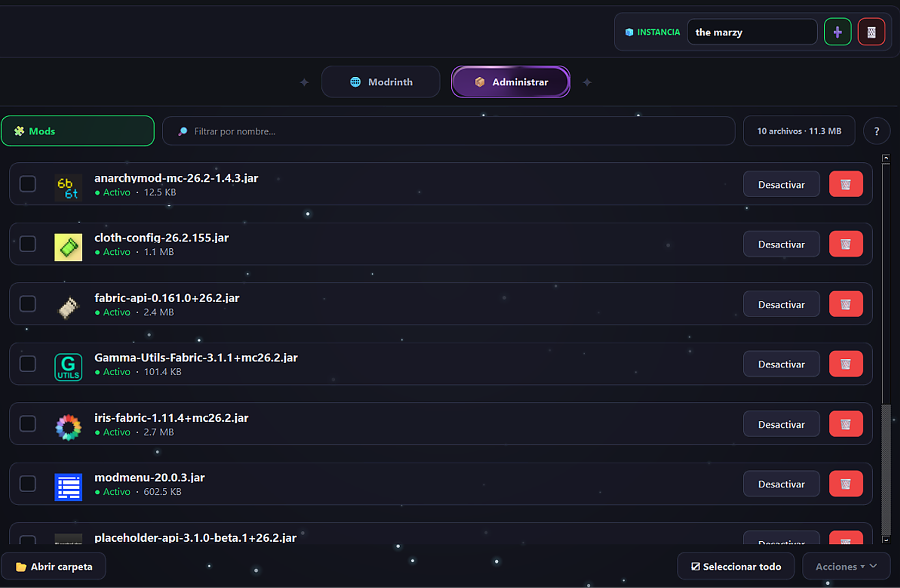Click the iris colorful ring icon
The height and width of the screenshot is (588, 900).
[68, 427]
